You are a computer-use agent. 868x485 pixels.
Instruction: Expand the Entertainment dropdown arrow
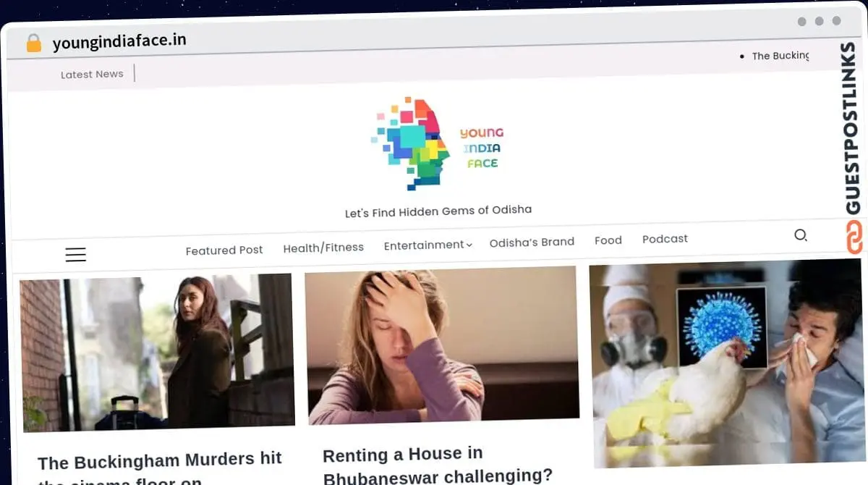[x=469, y=245]
